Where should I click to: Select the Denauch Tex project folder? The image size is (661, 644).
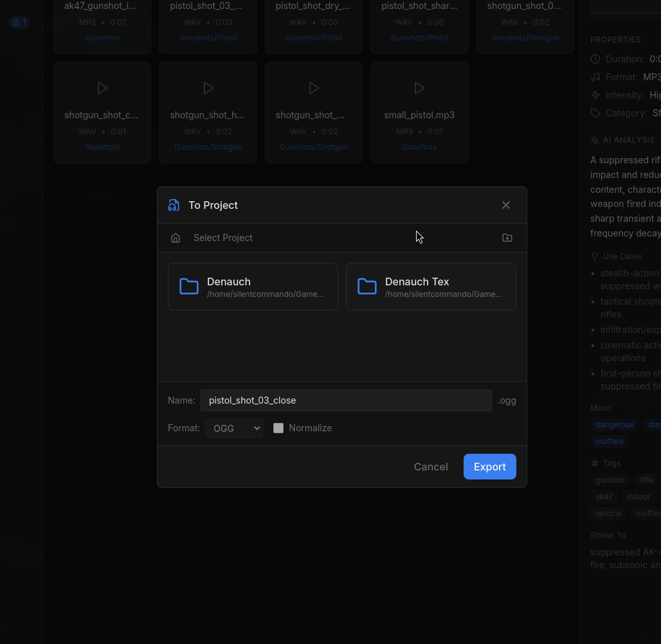(431, 287)
